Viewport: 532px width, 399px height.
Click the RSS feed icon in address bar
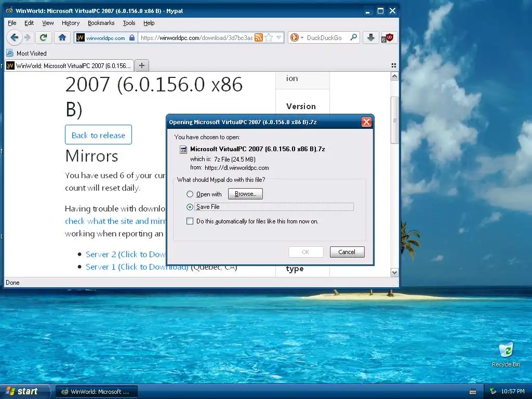click(x=259, y=37)
